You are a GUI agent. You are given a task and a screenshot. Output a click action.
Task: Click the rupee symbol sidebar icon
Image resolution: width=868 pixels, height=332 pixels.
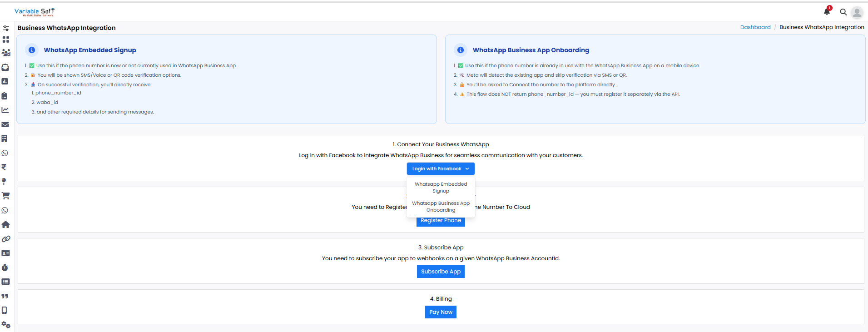(x=4, y=167)
